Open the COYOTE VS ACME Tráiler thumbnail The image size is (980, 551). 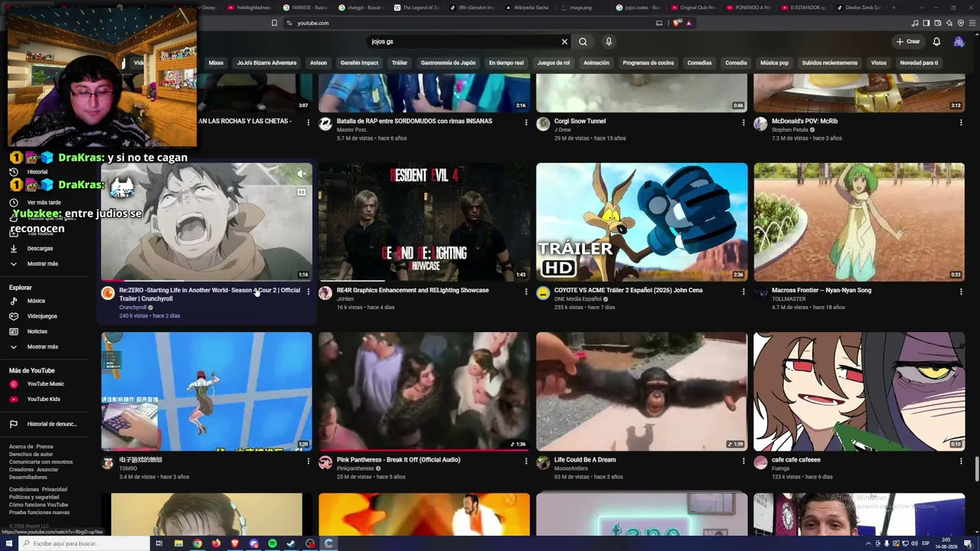(x=642, y=222)
